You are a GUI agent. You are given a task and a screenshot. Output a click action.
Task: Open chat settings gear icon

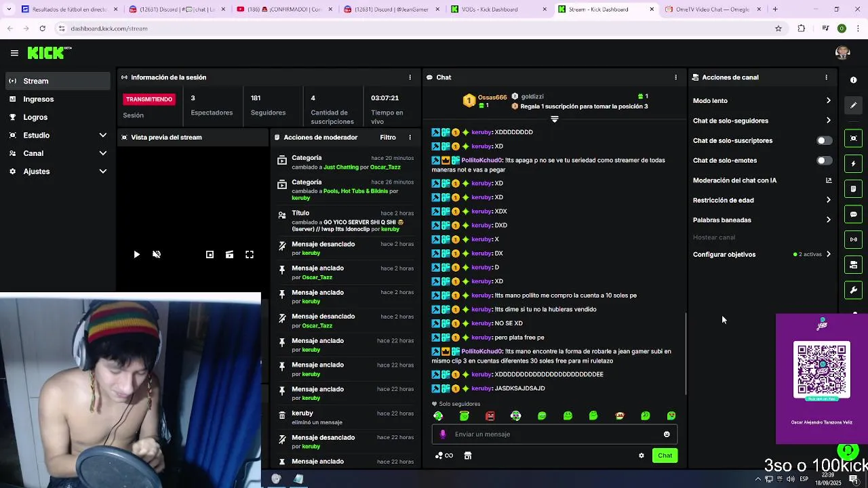point(642,455)
